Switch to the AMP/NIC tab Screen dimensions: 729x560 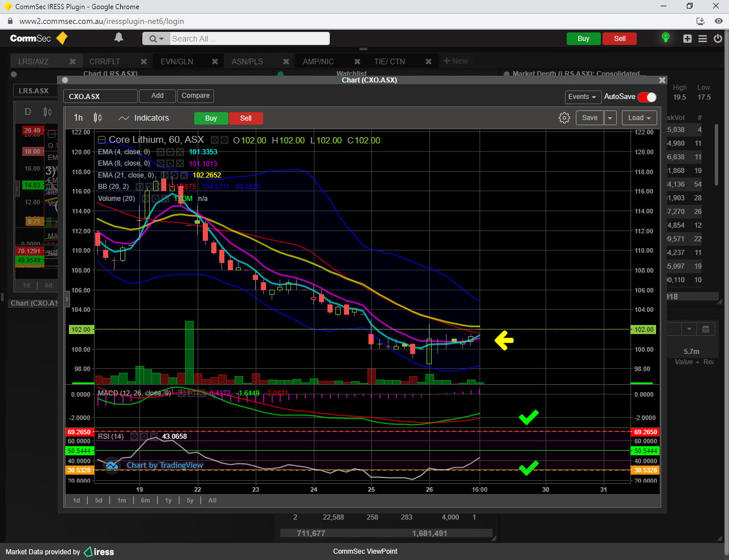(x=318, y=61)
